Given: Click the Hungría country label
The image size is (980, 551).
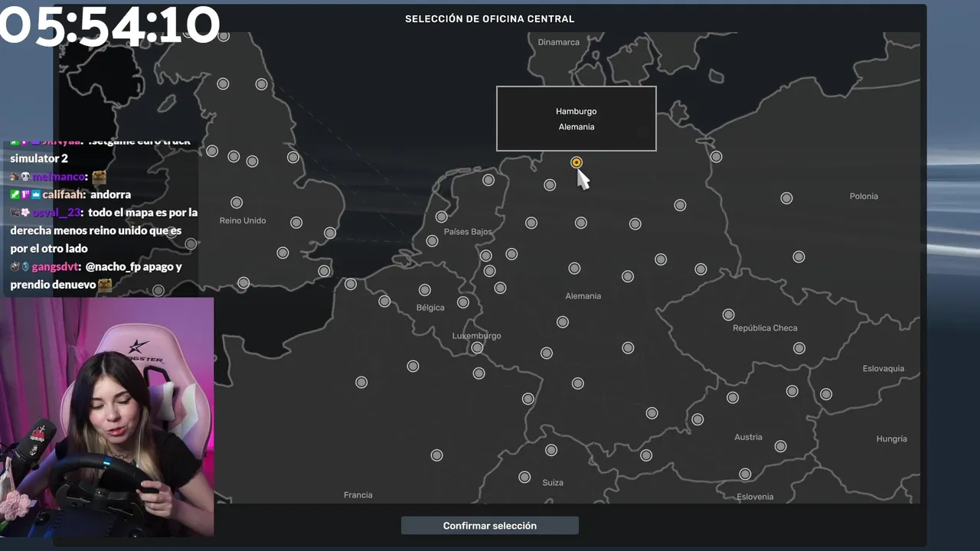Looking at the screenshot, I should (892, 439).
